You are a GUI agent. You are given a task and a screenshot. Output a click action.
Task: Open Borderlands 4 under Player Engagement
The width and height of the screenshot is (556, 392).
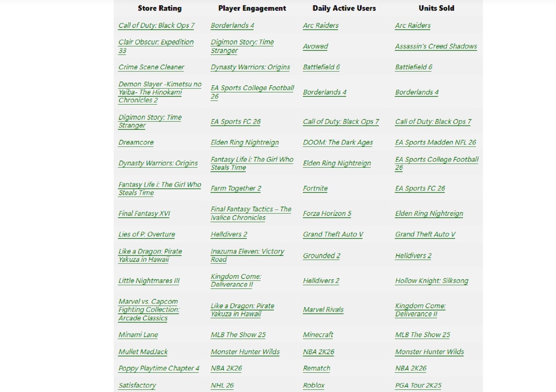point(232,25)
